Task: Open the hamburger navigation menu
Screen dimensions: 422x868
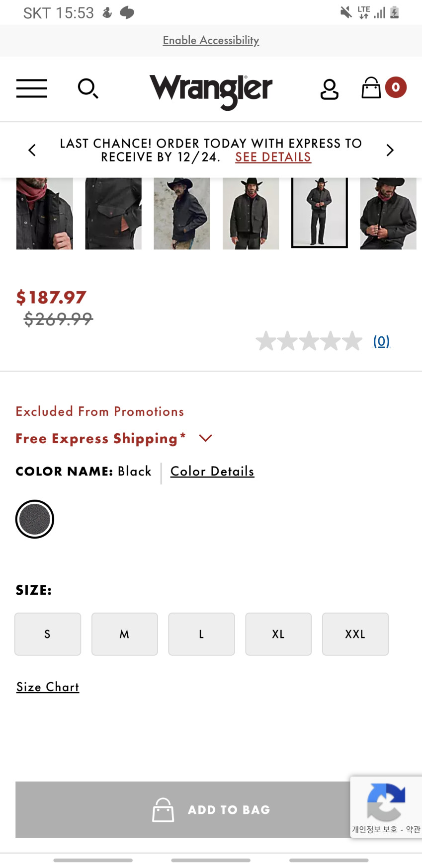Action: (32, 88)
